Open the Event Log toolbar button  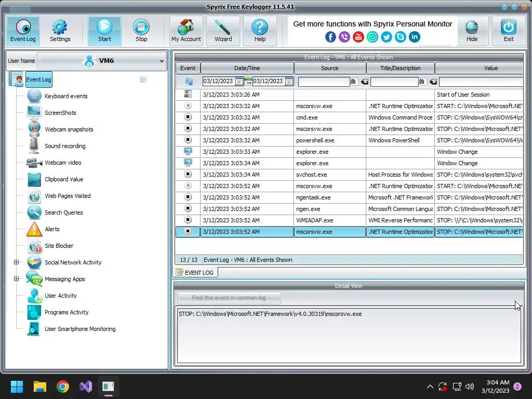(23, 31)
